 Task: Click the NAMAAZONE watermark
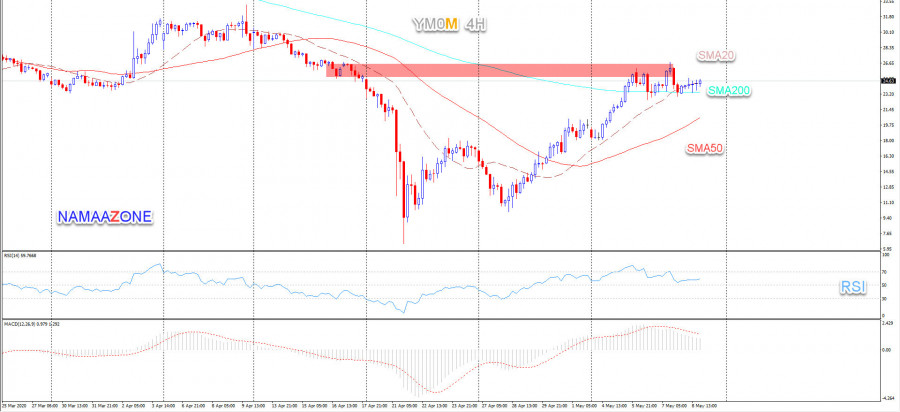(105, 215)
